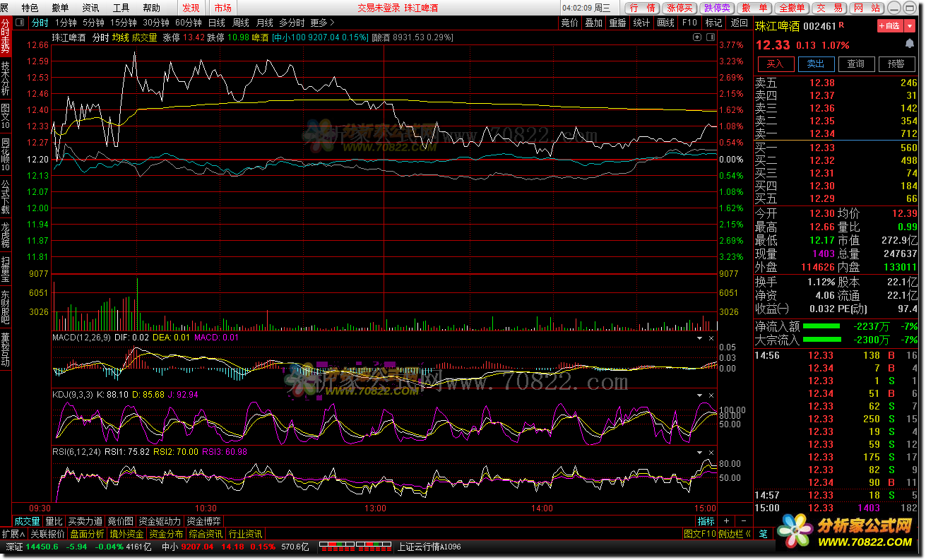The image size is (926, 560).
Task: Open the 同花顺F10 sidebar tab
Action: click(6, 154)
